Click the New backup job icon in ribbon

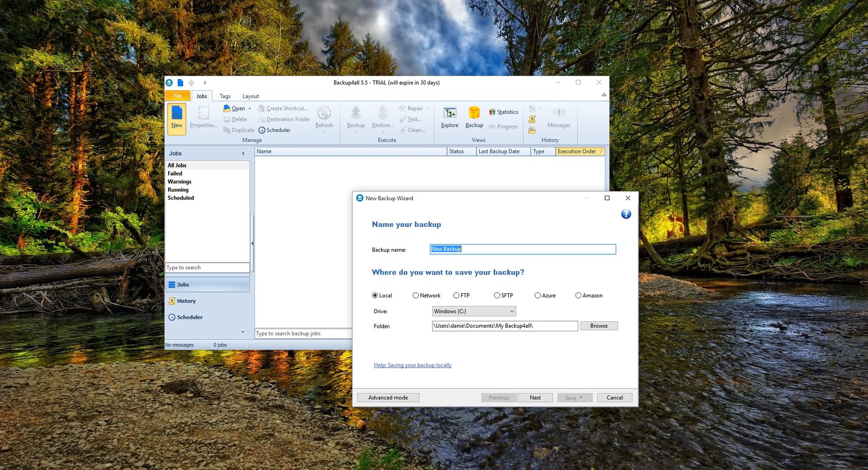(x=177, y=119)
